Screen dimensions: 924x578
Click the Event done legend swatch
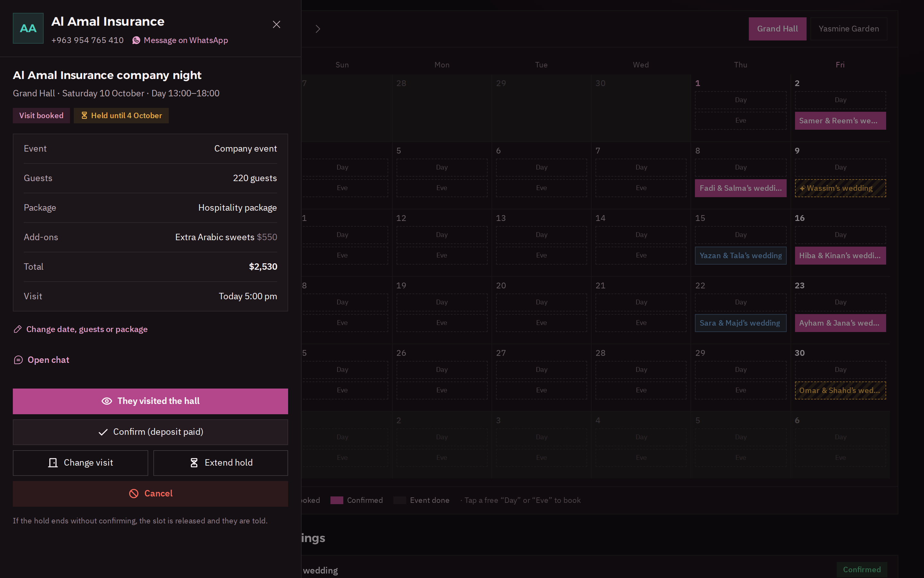(399, 500)
